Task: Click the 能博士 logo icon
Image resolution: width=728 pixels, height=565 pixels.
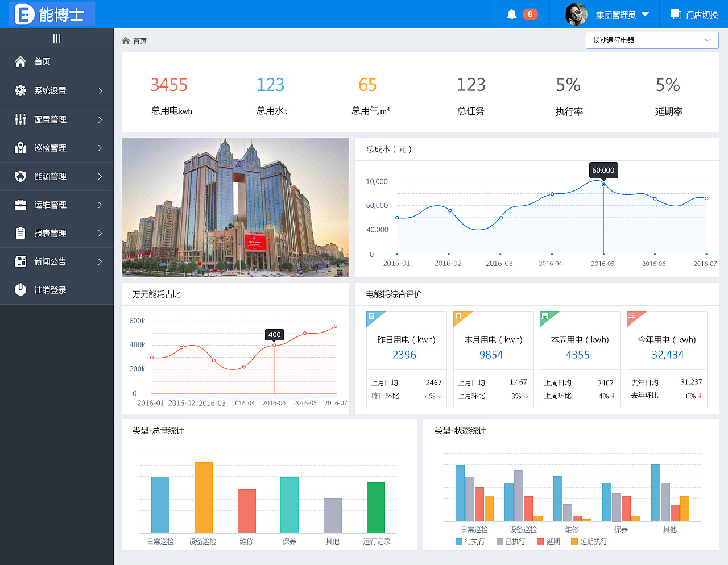Action: (x=24, y=14)
